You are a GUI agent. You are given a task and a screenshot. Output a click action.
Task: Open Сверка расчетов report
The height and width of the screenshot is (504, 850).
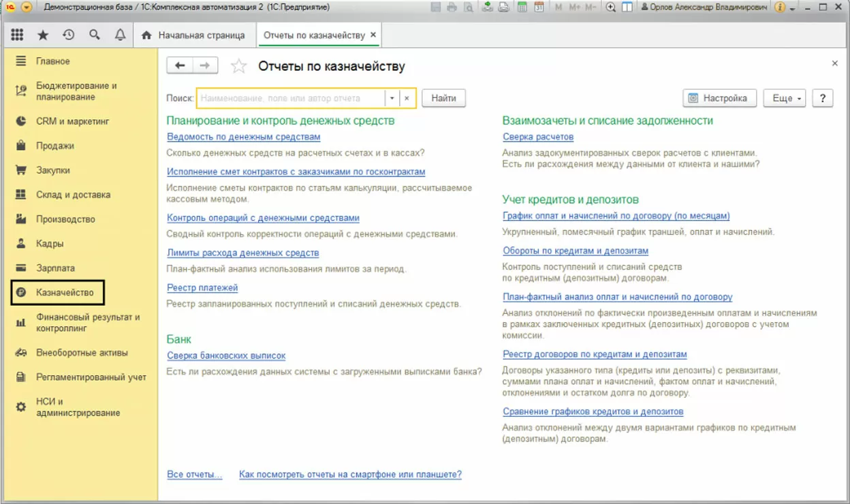pyautogui.click(x=538, y=136)
